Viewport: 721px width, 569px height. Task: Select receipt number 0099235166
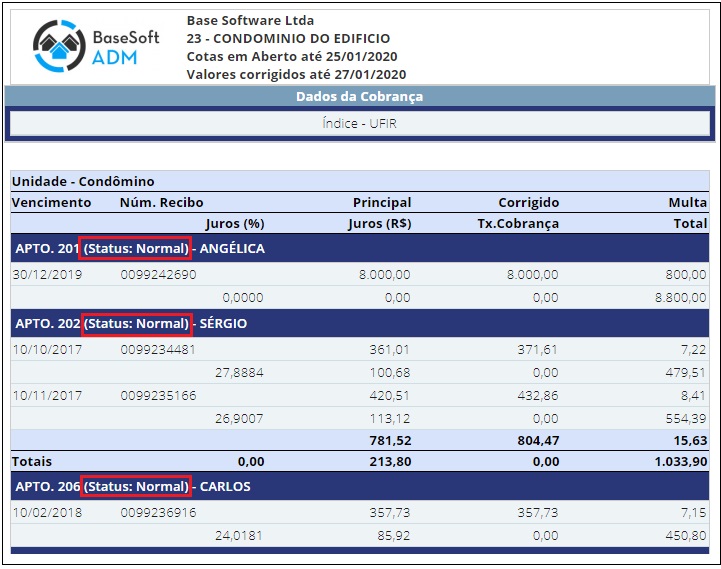coord(158,395)
